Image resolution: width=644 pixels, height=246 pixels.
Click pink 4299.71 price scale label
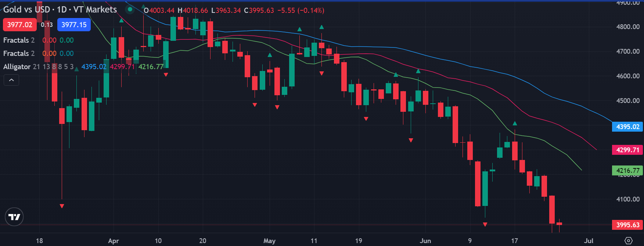(x=627, y=150)
